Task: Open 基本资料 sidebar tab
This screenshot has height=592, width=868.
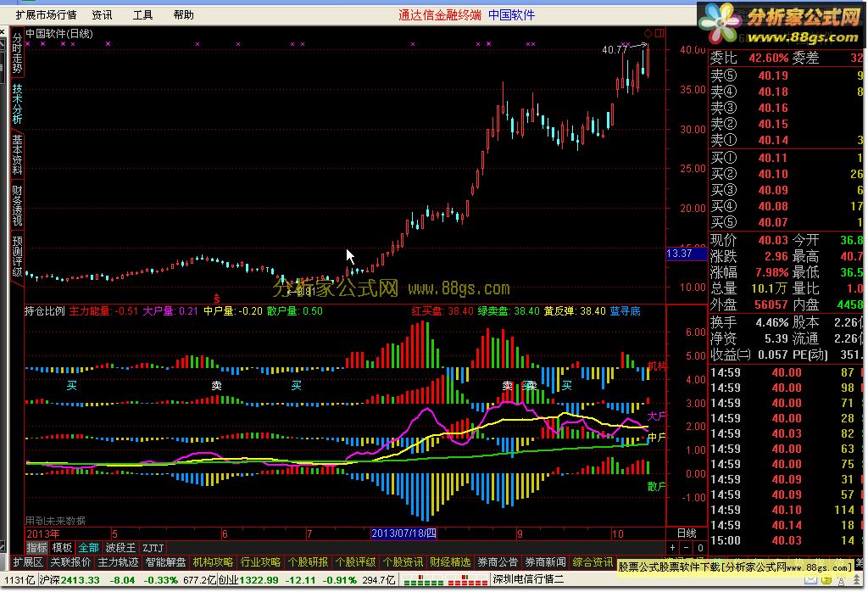Action: (17, 155)
